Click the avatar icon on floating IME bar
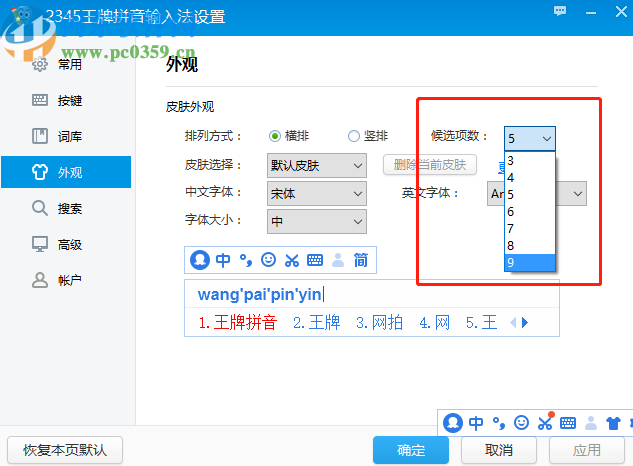 point(453,423)
